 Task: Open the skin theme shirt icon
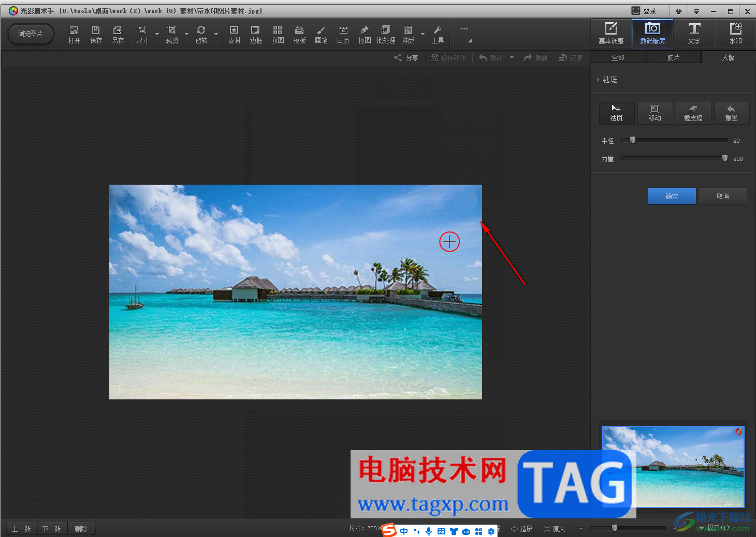[678, 11]
